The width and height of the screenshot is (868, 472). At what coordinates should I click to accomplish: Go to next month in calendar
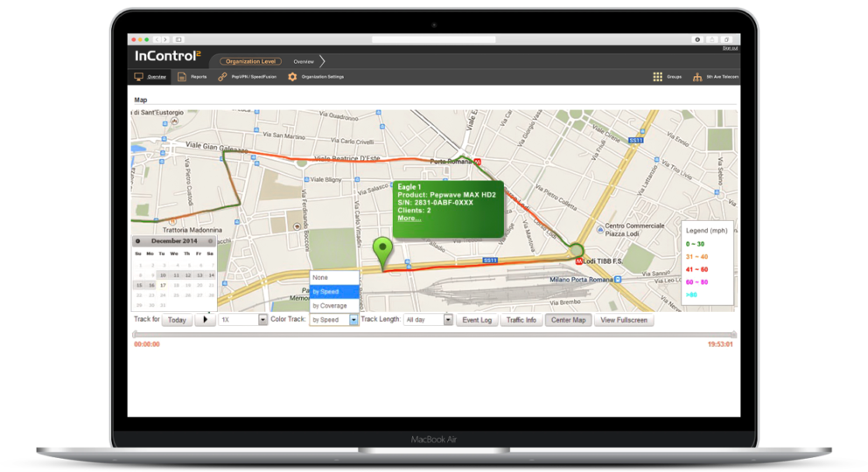tap(210, 241)
